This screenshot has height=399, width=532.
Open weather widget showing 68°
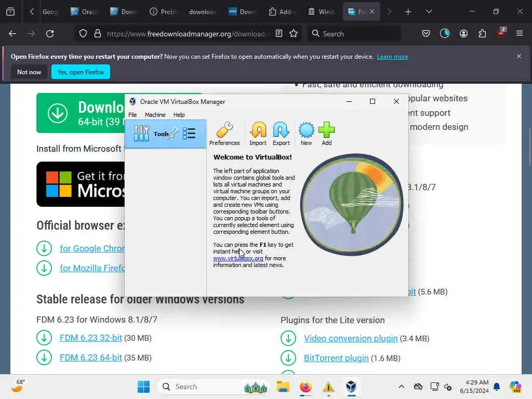tap(18, 386)
